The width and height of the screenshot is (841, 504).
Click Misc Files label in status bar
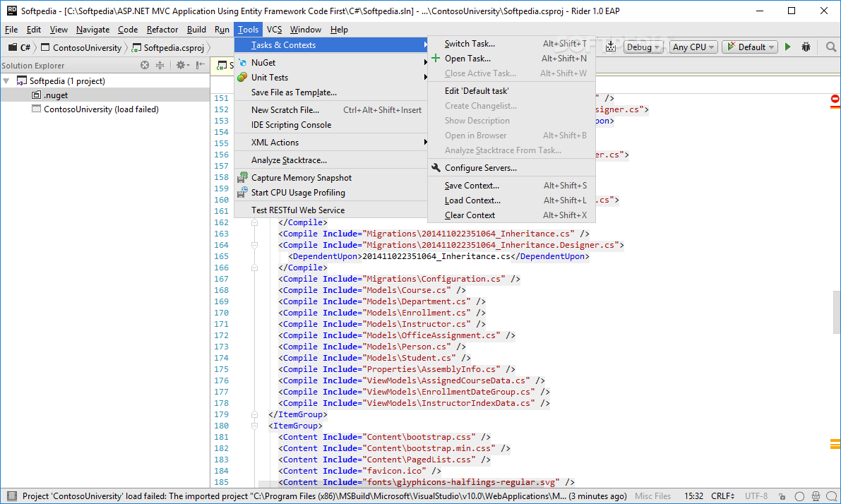click(x=652, y=496)
